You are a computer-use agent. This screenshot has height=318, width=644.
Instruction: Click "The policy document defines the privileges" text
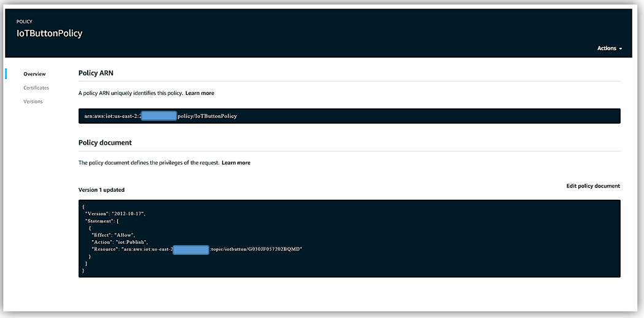148,163
